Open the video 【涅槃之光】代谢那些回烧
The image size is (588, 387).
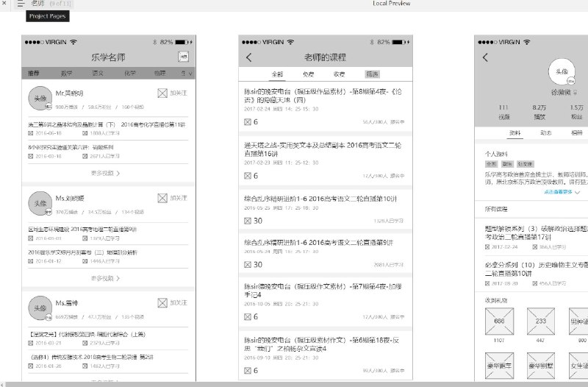tap(87, 334)
